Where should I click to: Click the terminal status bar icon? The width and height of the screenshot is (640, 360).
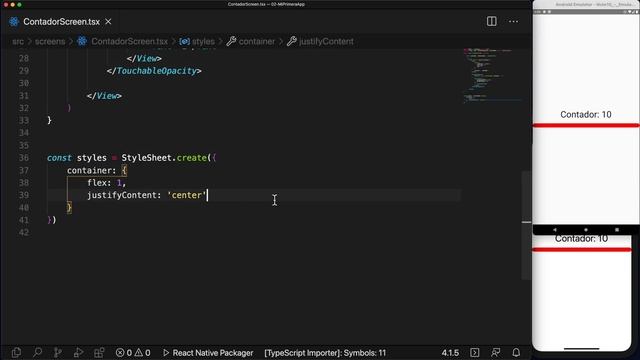pyautogui.click(x=474, y=352)
